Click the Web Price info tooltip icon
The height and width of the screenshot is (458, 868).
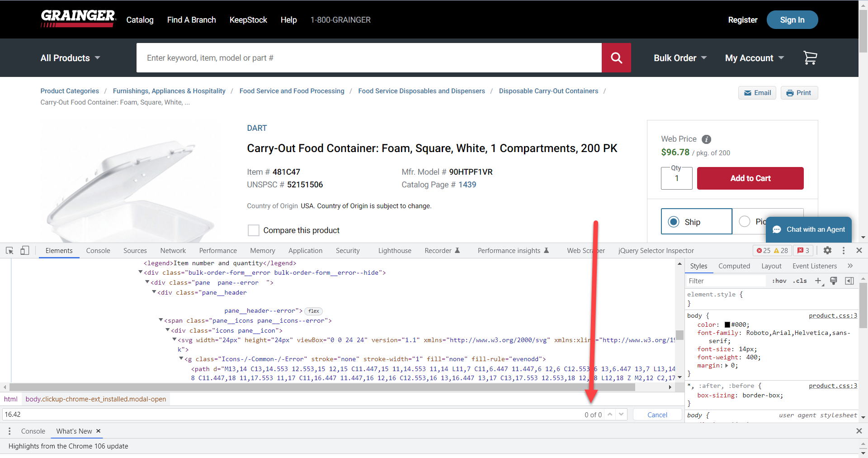pyautogui.click(x=706, y=139)
